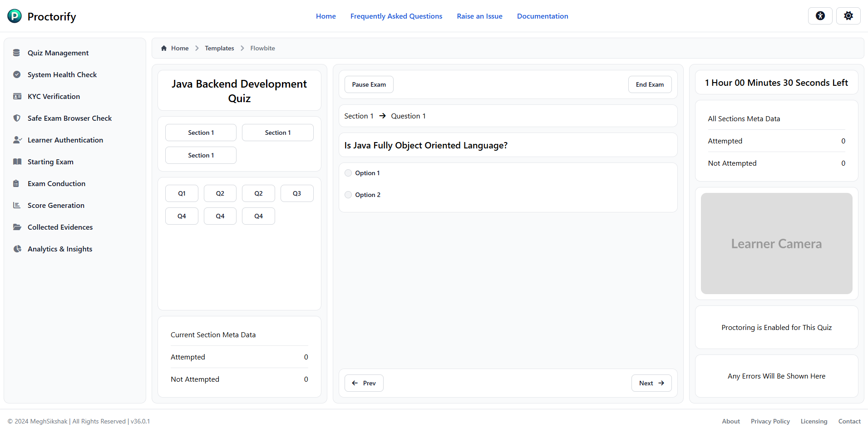
Task: Jump to question Q3
Action: (x=296, y=193)
